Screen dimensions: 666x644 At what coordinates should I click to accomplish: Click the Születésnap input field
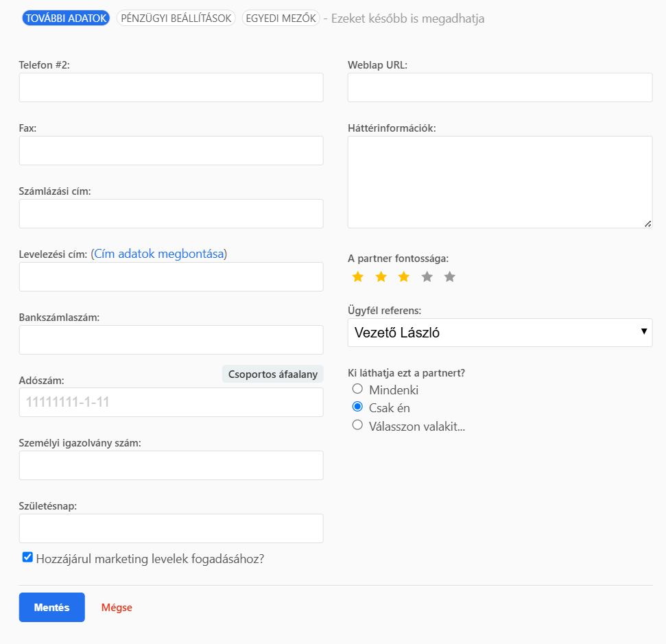(x=171, y=528)
